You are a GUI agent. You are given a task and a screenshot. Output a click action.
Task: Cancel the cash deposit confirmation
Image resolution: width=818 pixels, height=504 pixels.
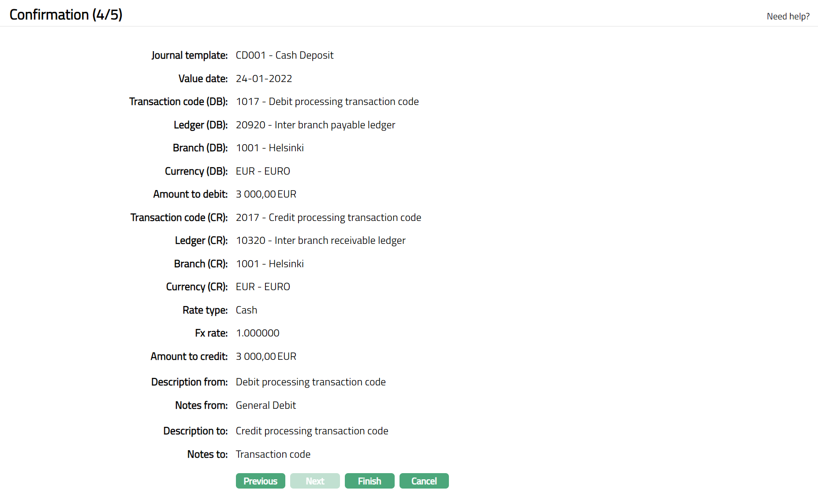coord(424,481)
